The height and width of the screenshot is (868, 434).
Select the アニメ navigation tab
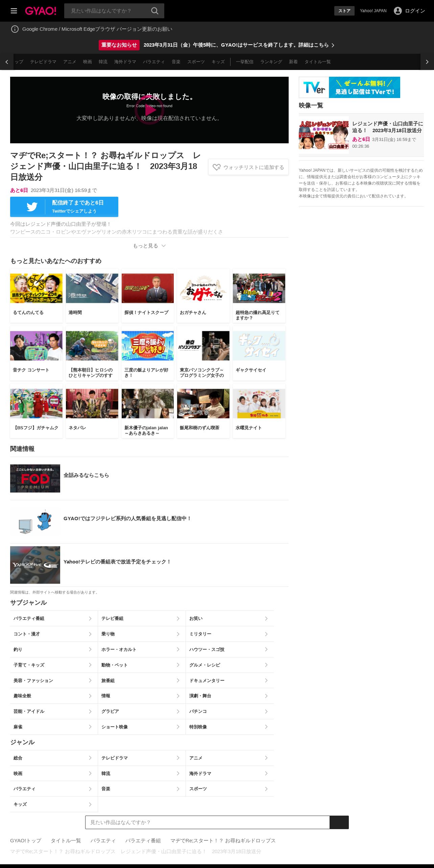point(70,62)
